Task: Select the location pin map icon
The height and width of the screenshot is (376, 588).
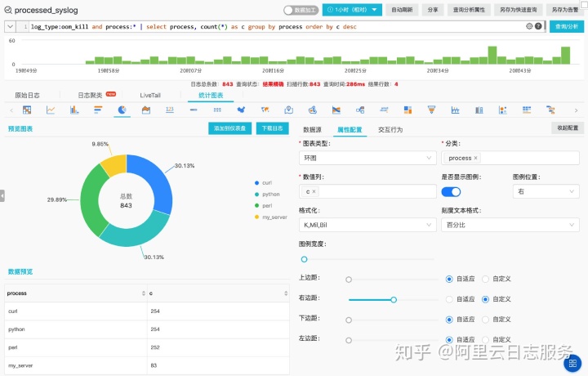Action: click(x=288, y=110)
